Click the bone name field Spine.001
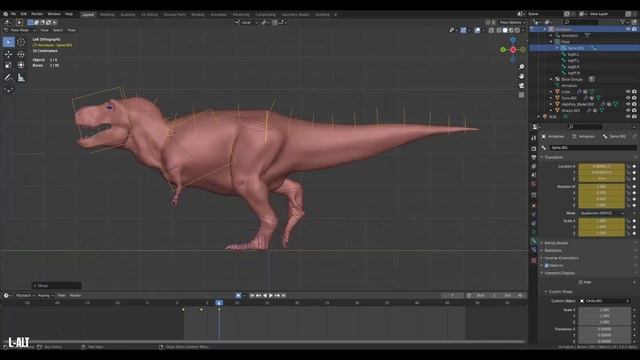 [593, 148]
